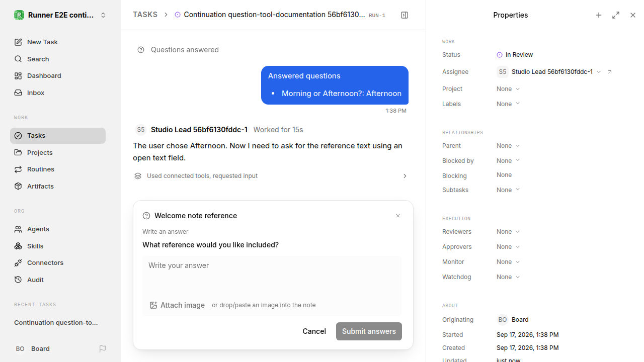Click the Questions answered help icon

tap(141, 50)
